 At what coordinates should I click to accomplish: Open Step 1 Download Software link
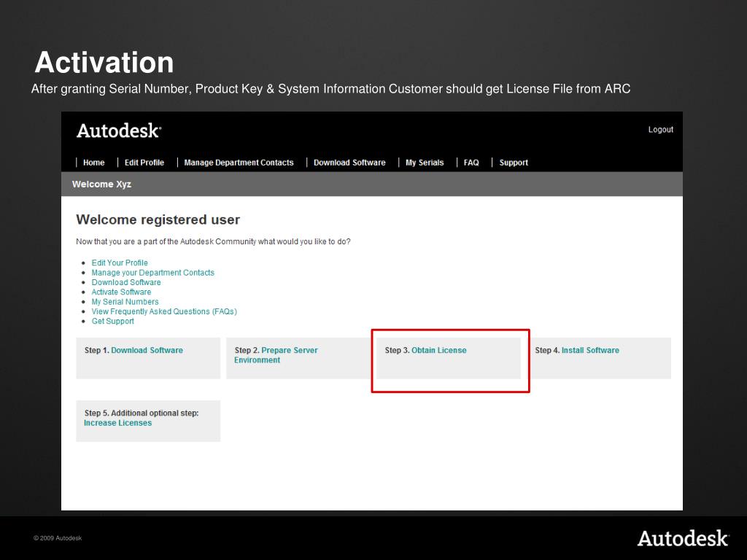[x=147, y=350]
